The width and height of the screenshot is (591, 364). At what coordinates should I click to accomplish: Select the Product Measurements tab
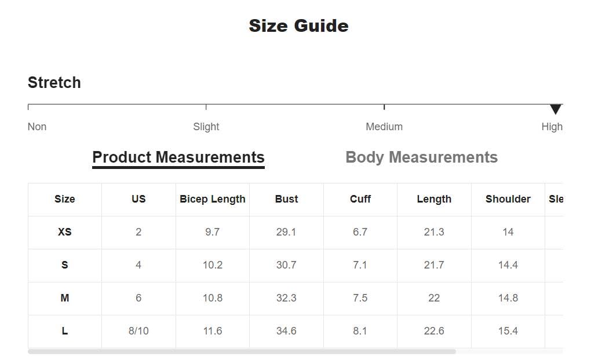pyautogui.click(x=178, y=157)
